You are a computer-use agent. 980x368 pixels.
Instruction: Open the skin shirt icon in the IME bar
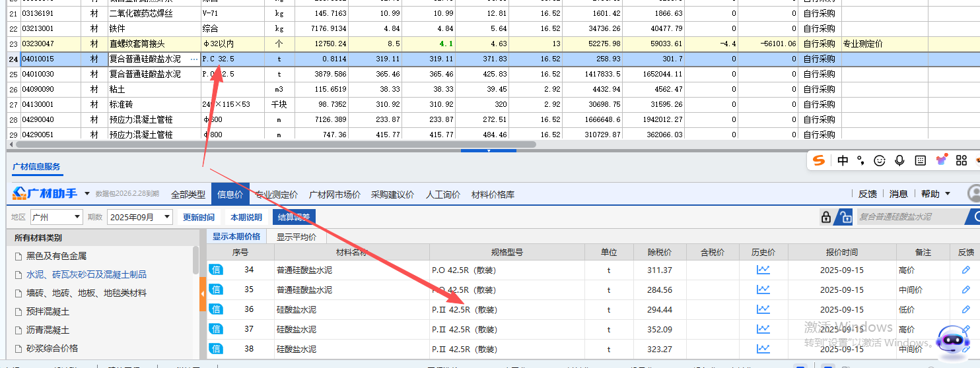(x=941, y=160)
